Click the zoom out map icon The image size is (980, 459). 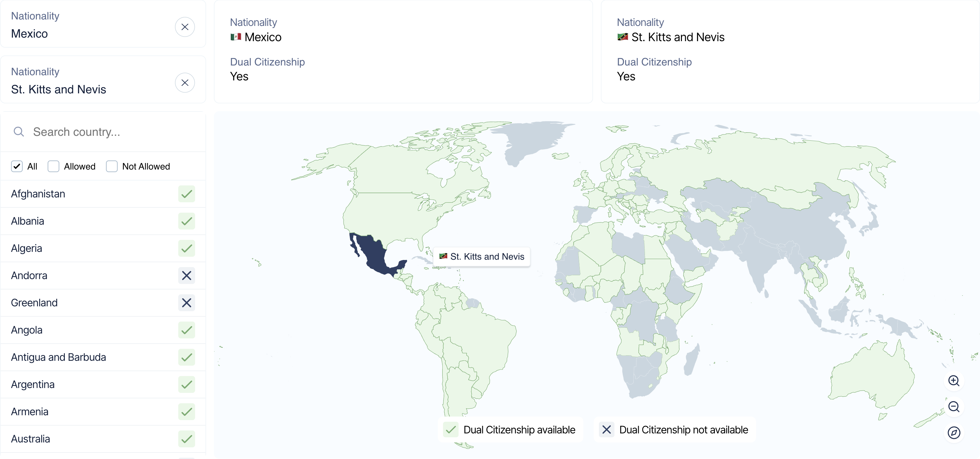click(954, 406)
